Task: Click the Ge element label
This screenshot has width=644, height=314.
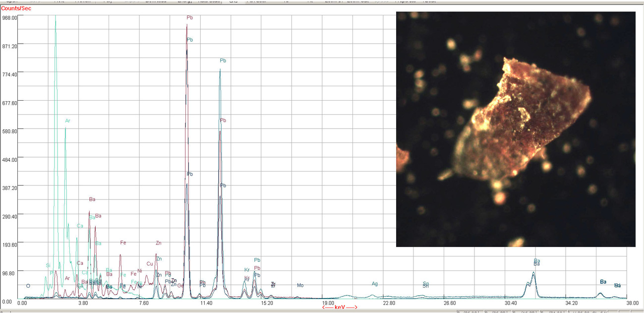Action: coord(180,286)
